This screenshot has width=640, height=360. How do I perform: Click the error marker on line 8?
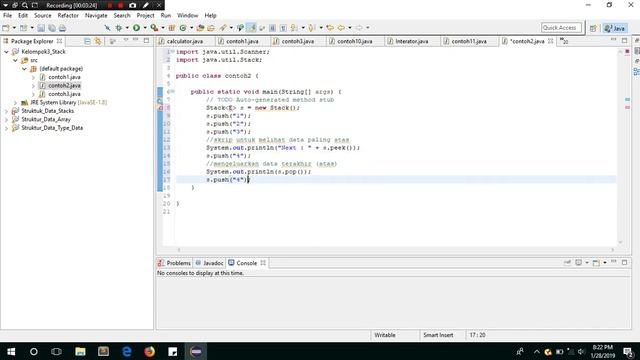point(160,108)
